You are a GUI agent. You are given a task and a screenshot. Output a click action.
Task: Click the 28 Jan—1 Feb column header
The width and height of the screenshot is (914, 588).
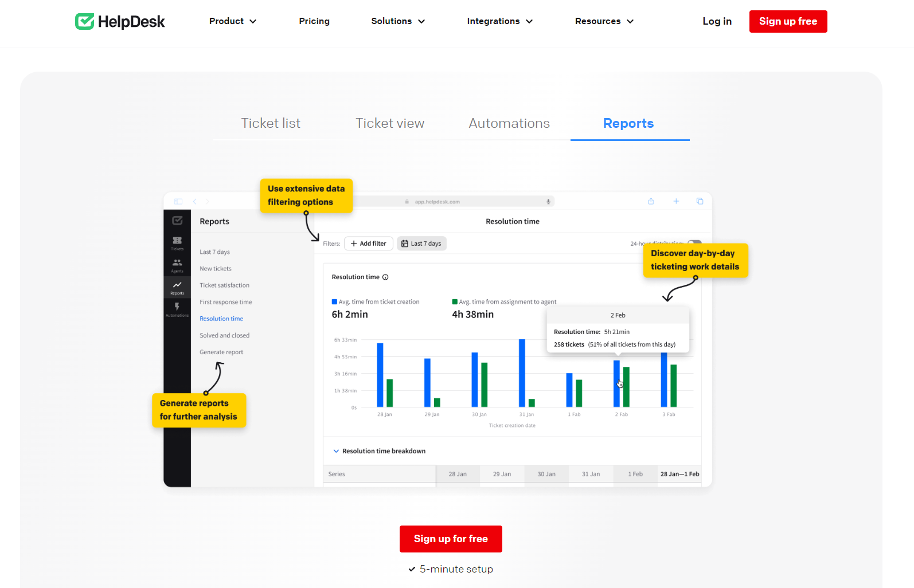coord(679,474)
